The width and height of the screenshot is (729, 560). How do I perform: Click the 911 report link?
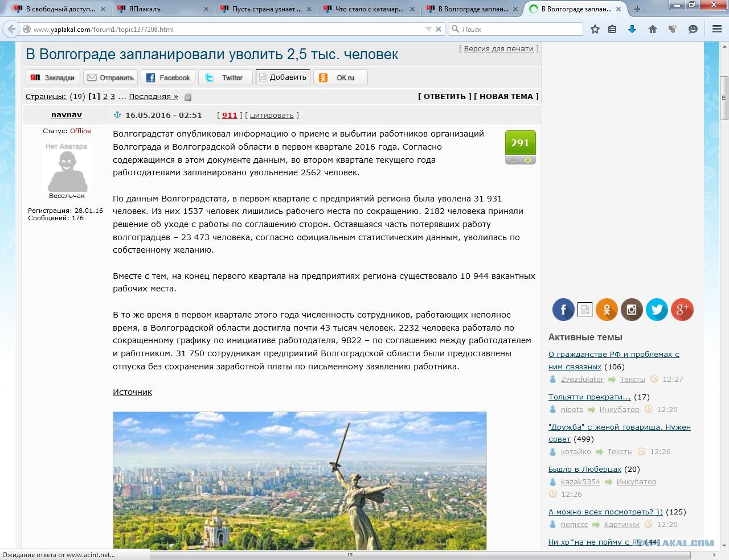pos(230,115)
